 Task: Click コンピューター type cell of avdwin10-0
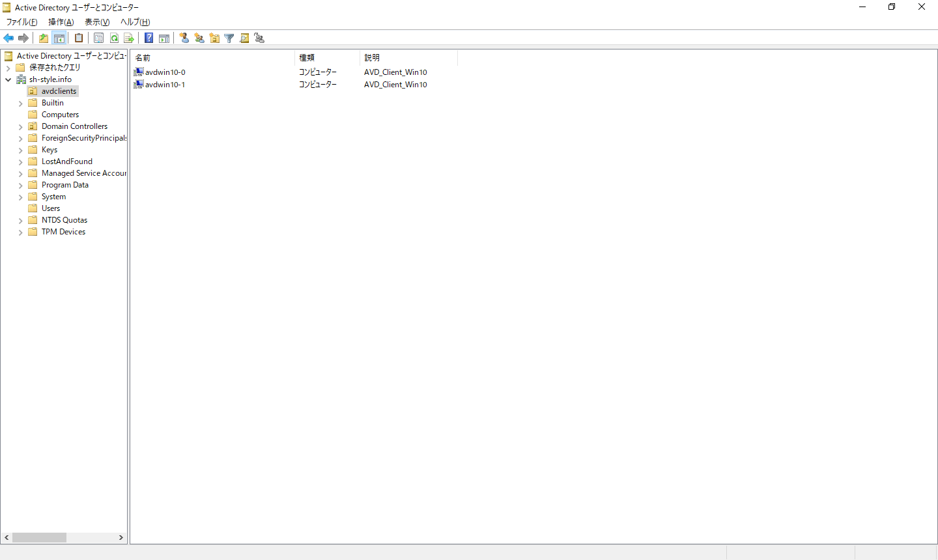(x=318, y=72)
